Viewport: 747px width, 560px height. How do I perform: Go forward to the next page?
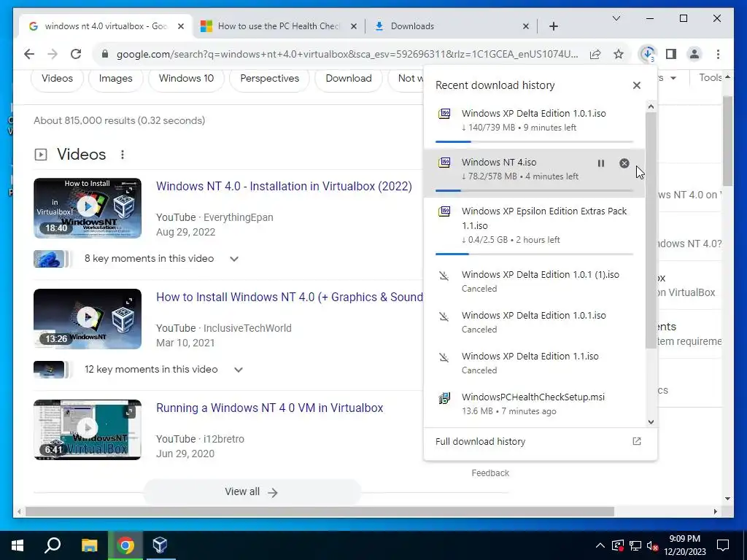(53, 54)
